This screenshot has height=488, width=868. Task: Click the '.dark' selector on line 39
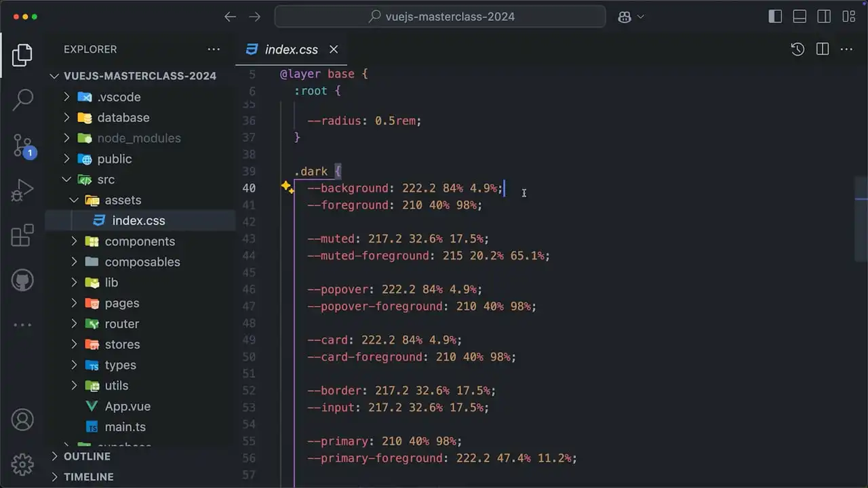(x=311, y=171)
